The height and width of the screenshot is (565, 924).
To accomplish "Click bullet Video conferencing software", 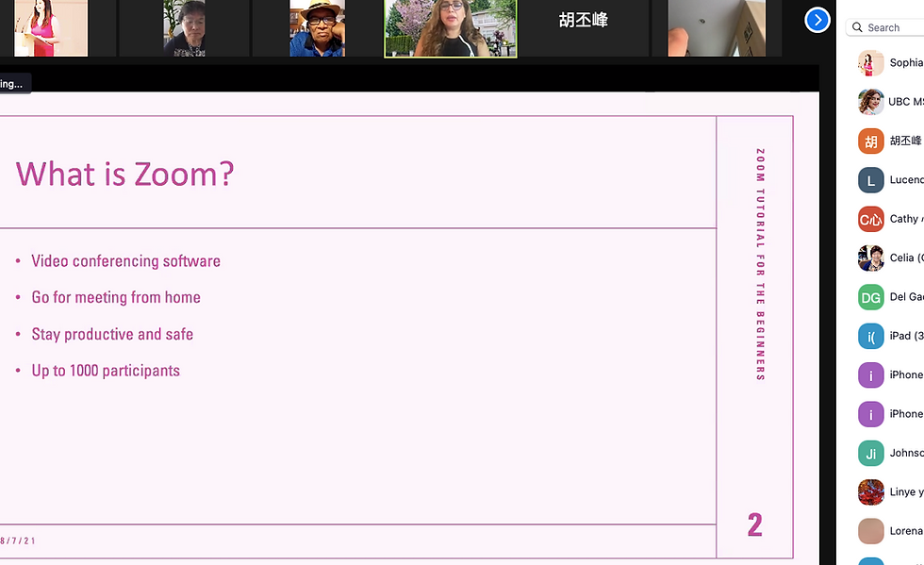I will pos(125,261).
